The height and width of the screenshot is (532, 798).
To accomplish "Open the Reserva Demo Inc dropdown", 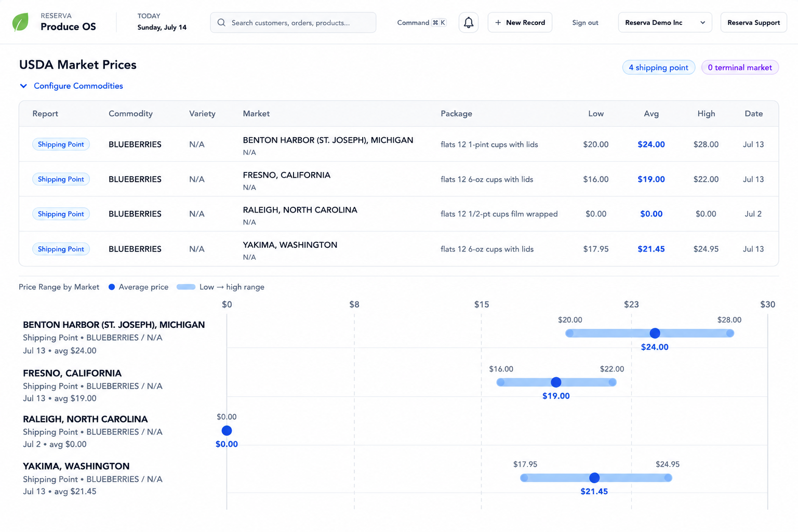I will pos(665,22).
